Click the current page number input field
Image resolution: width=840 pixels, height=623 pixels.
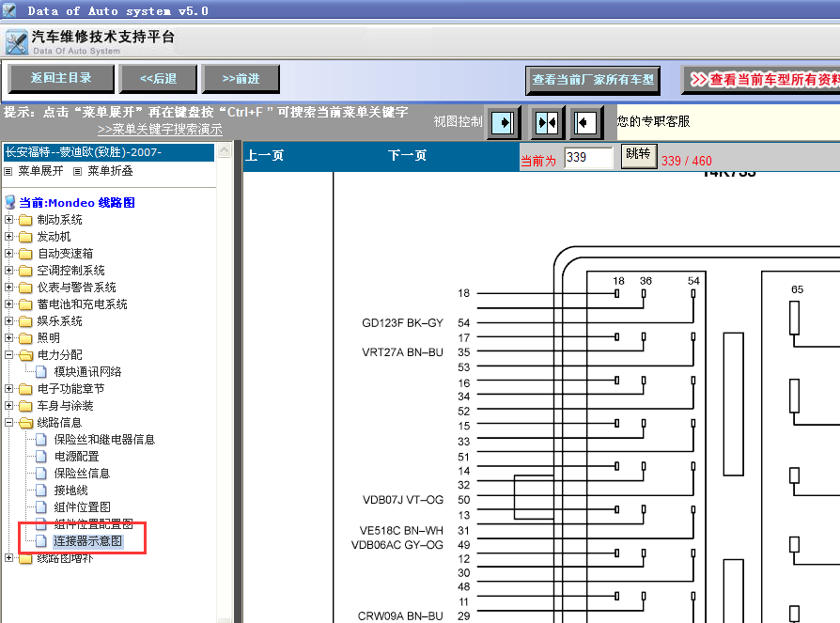pyautogui.click(x=588, y=158)
